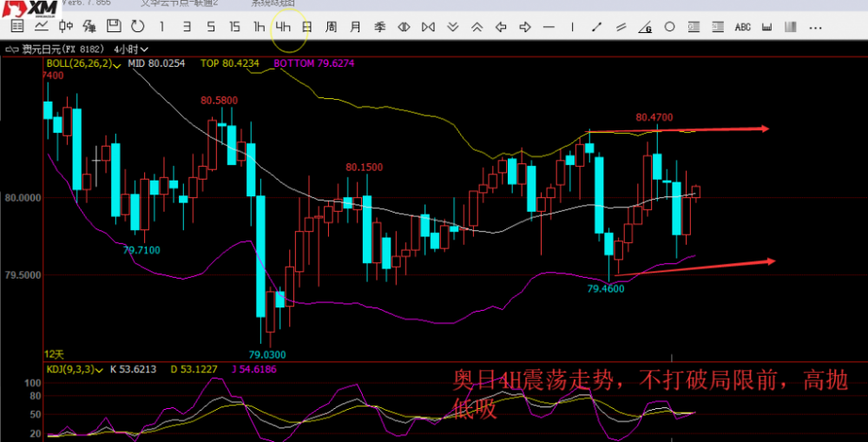The image size is (868, 442).
Task: Click the horizontal compress candles icon
Action: click(x=428, y=27)
